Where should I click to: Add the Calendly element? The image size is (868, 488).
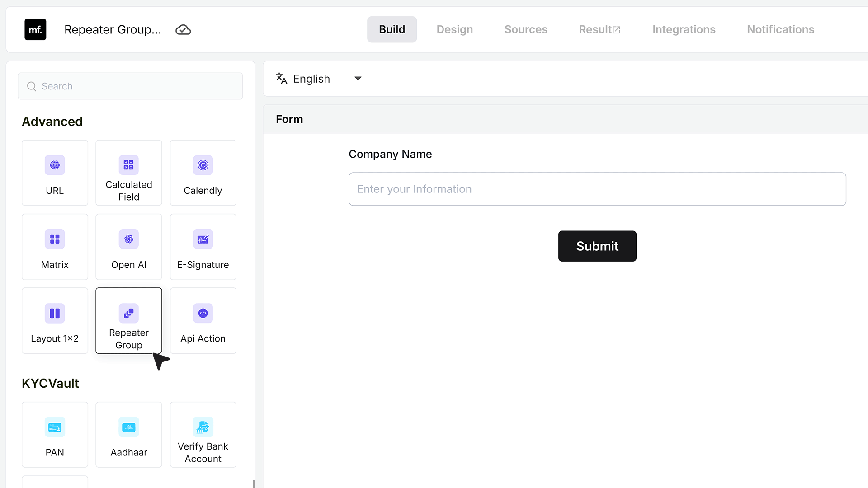pos(203,173)
